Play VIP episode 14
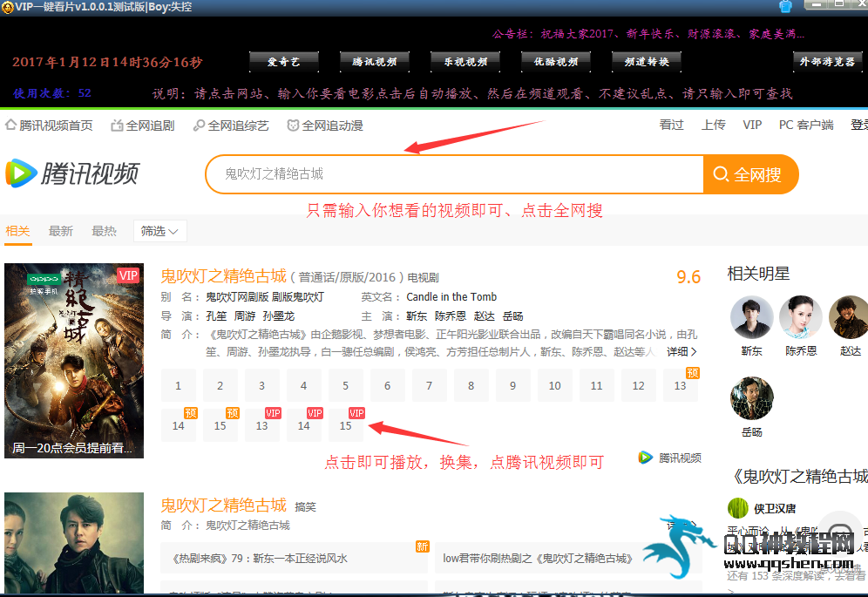Viewport: 868px width, 597px height. [304, 426]
